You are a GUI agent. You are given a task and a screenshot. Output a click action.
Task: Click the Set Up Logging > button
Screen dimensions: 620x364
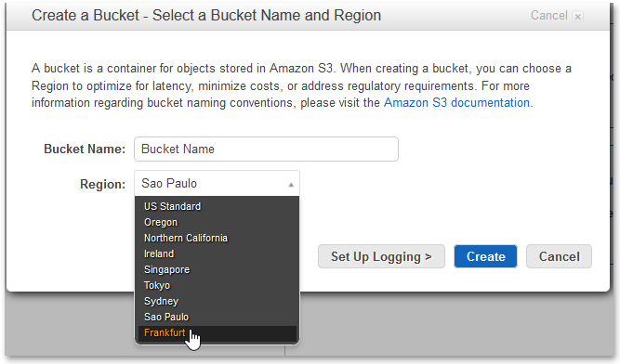(381, 256)
